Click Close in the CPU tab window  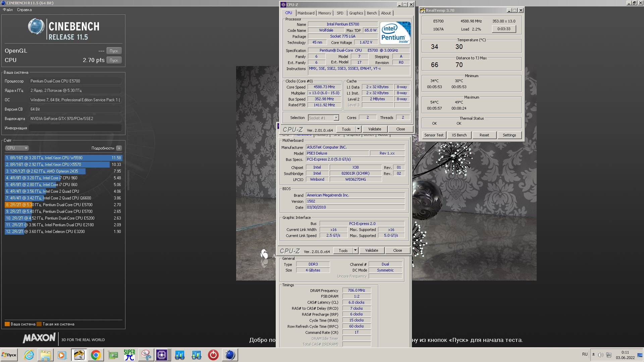click(400, 129)
